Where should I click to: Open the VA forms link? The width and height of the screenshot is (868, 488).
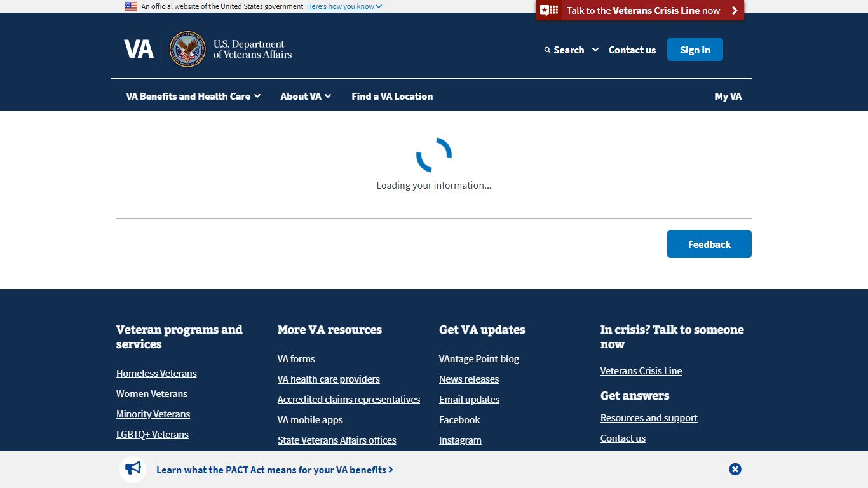[x=296, y=359]
